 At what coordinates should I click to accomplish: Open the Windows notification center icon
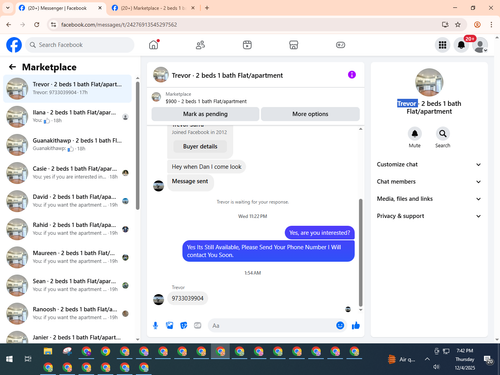[489, 359]
